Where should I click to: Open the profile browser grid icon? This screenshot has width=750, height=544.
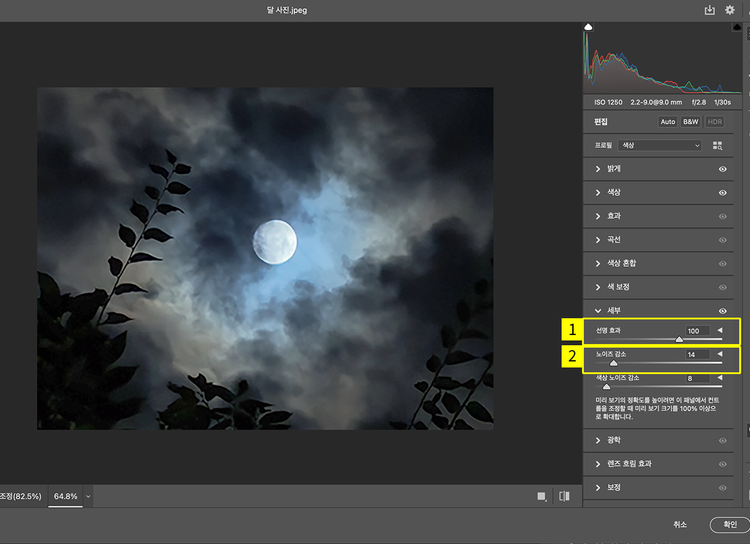pos(717,145)
